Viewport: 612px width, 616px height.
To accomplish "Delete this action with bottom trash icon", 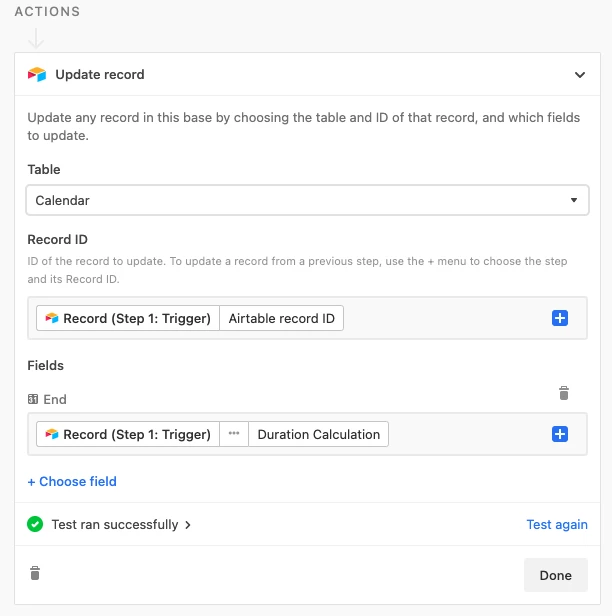I will 35,573.
